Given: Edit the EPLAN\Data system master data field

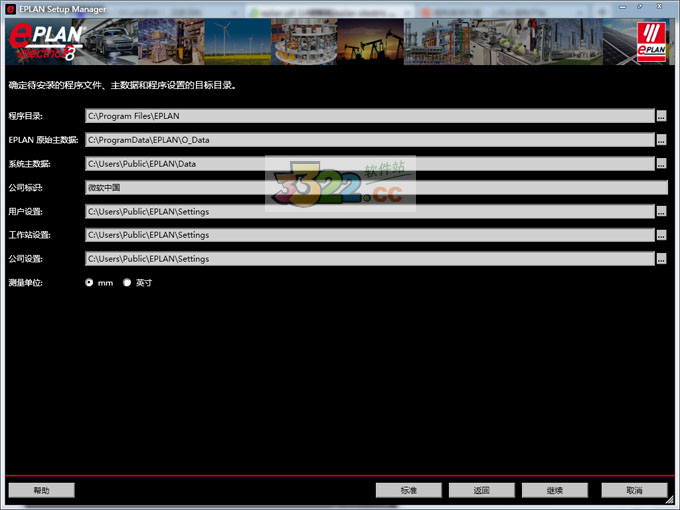Looking at the screenshot, I should pyautogui.click(x=369, y=163).
